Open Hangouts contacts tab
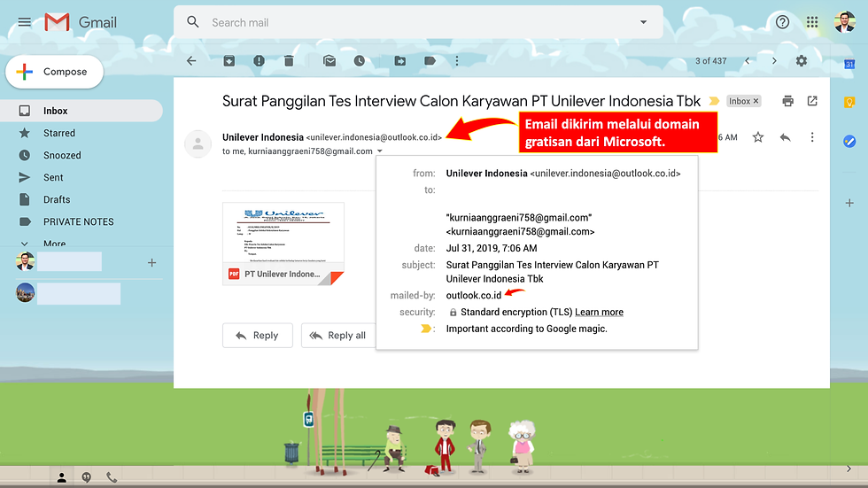This screenshot has height=488, width=868. (61, 477)
